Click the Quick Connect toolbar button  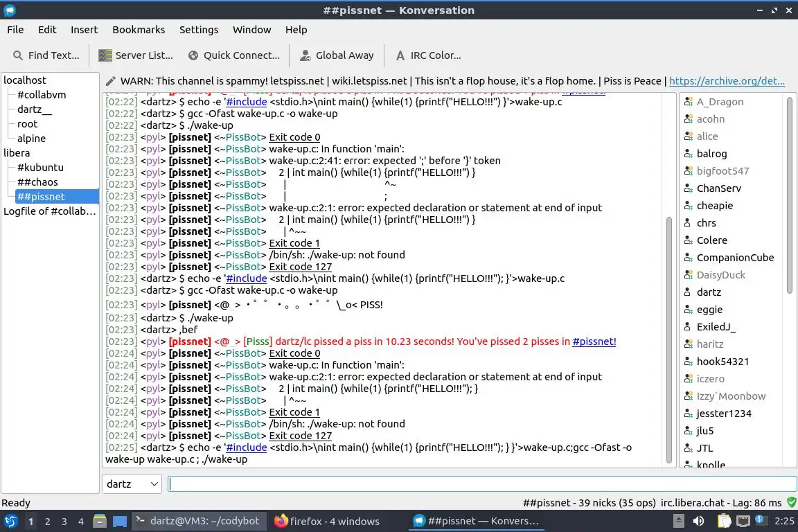pyautogui.click(x=234, y=55)
